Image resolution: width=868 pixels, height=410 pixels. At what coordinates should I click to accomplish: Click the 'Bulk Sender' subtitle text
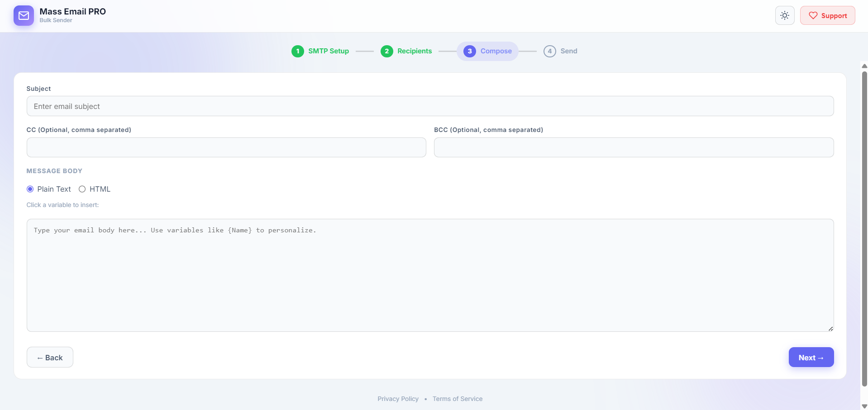(x=56, y=20)
